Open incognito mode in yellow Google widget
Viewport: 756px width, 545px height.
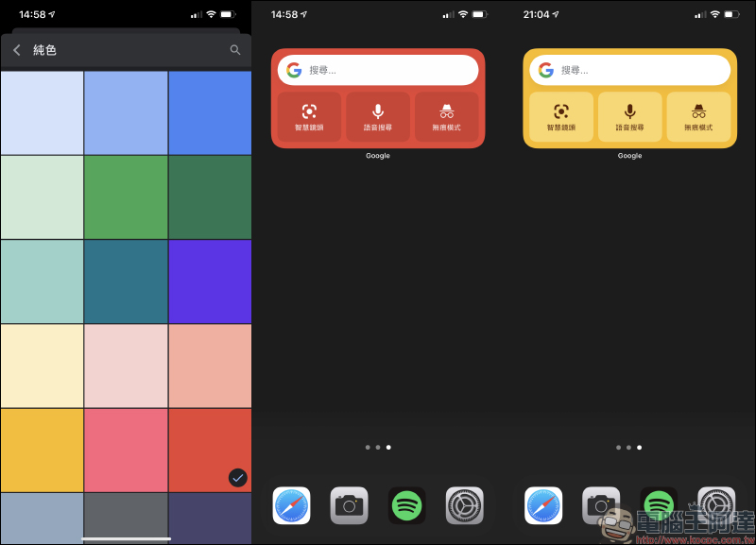[x=698, y=116]
